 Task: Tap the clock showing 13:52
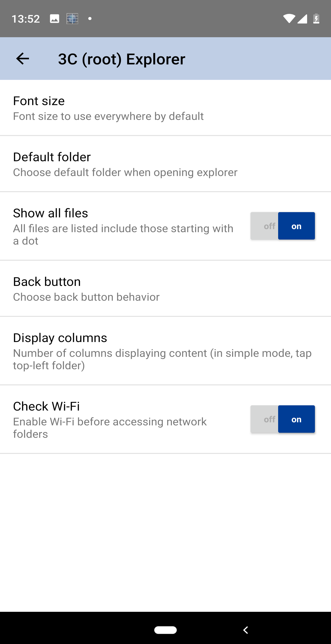tap(26, 19)
